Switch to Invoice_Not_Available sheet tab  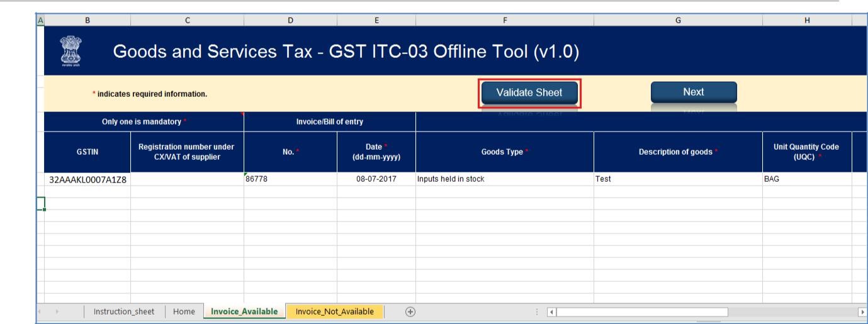(335, 311)
